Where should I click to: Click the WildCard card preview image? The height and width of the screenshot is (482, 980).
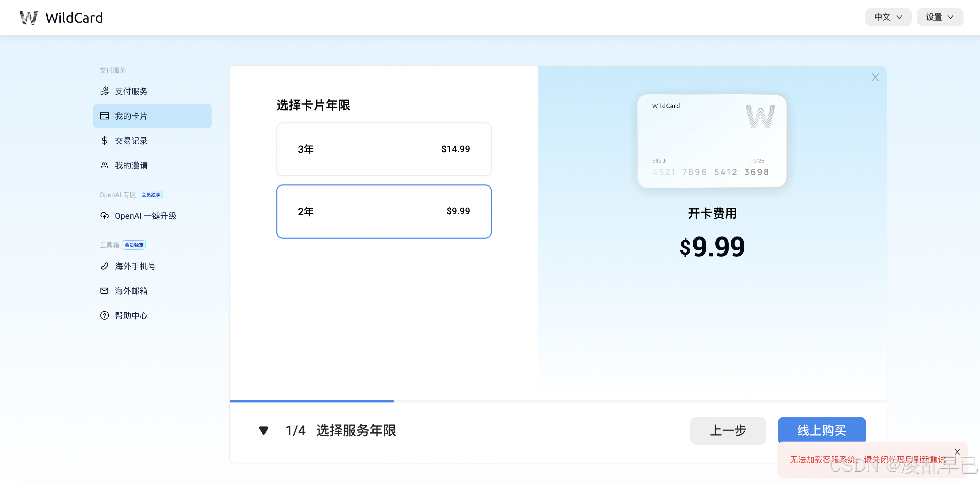coord(712,141)
